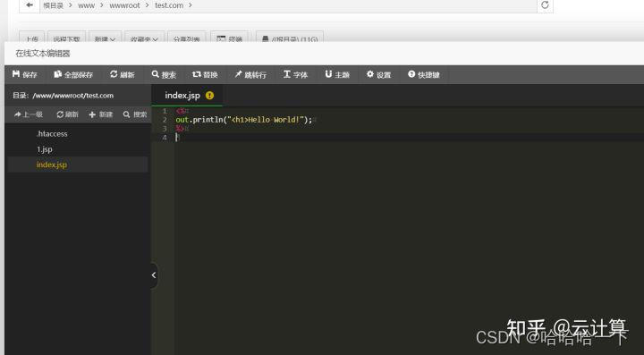Open 搜索 search in the top editor toolbar
Image resolution: width=644 pixels, height=355 pixels.
coord(164,74)
